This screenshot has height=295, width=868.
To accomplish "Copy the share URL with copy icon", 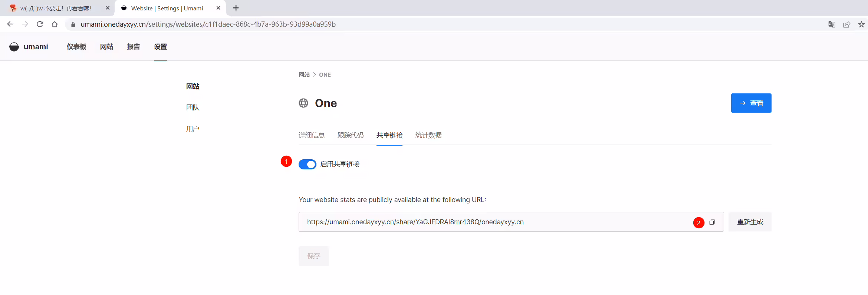I will [x=712, y=222].
